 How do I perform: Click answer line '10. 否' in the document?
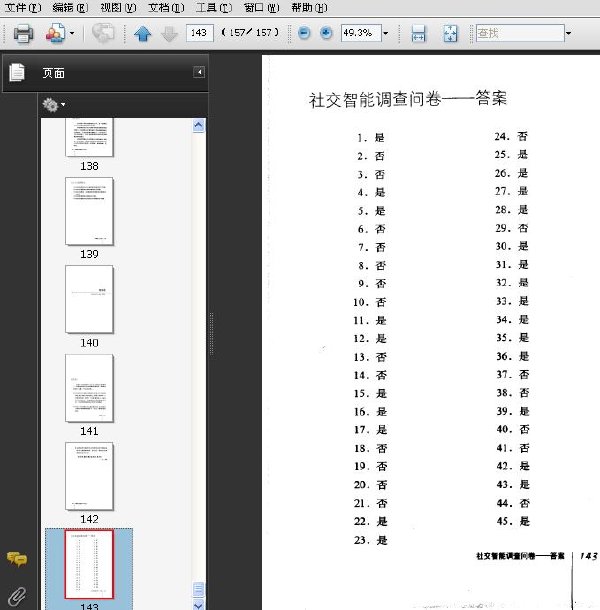370,302
